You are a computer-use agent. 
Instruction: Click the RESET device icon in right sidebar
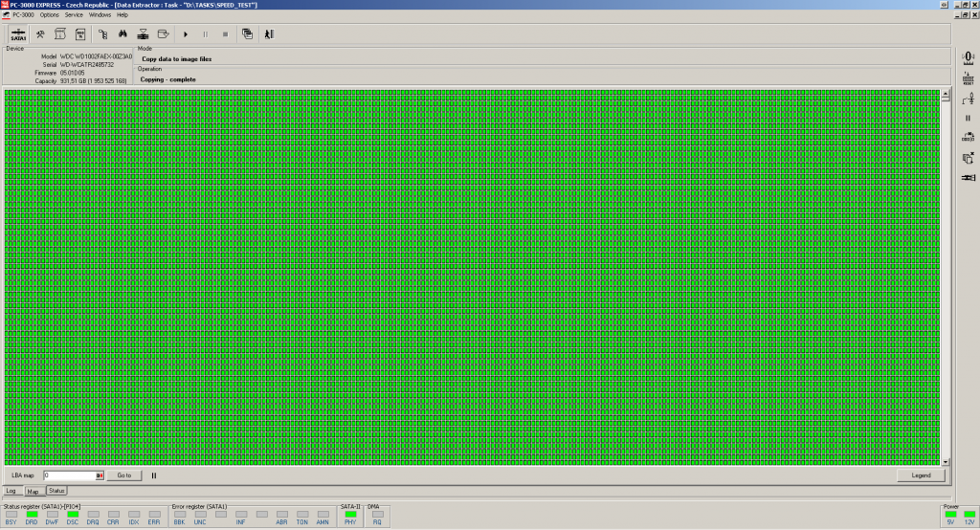tap(969, 78)
